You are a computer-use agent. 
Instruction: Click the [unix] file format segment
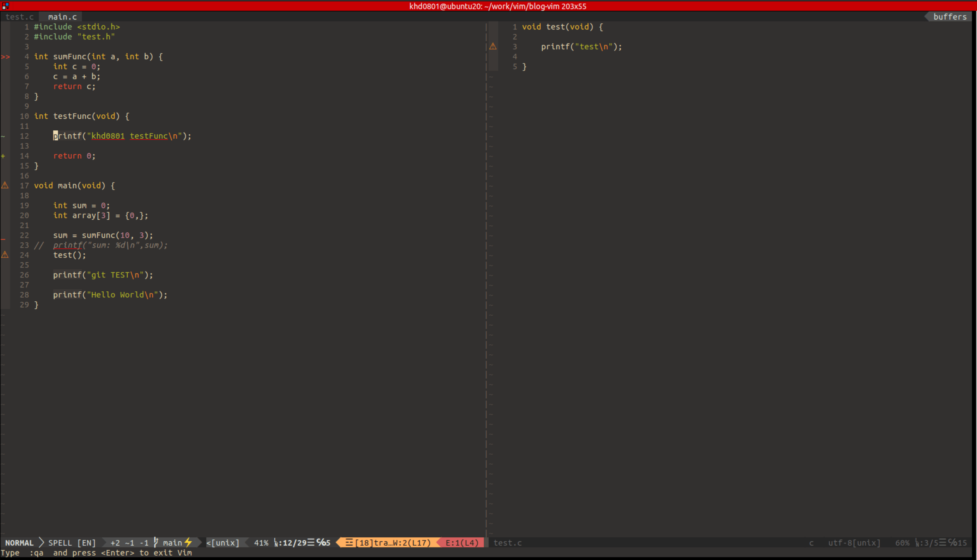pyautogui.click(x=223, y=543)
